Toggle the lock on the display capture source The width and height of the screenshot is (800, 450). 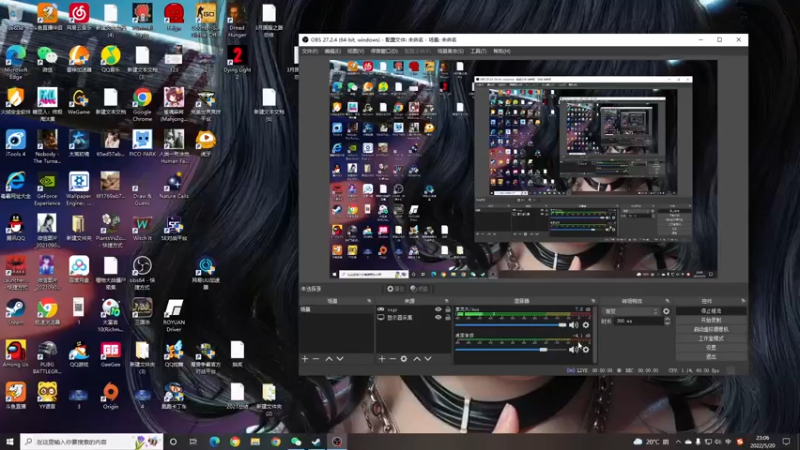pos(448,317)
